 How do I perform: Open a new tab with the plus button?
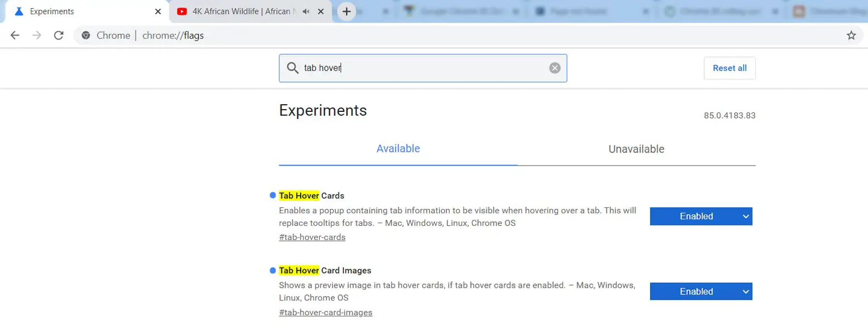point(346,12)
